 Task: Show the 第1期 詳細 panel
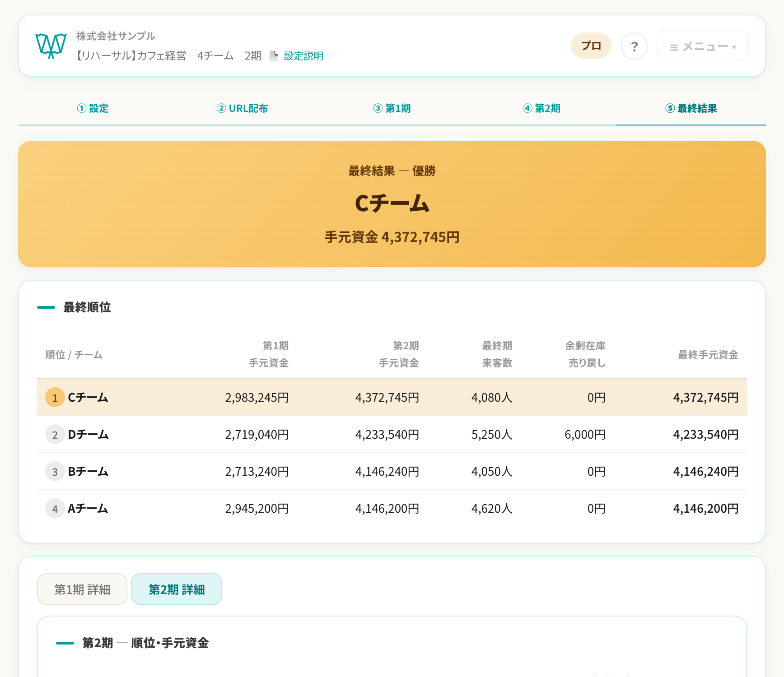click(82, 589)
